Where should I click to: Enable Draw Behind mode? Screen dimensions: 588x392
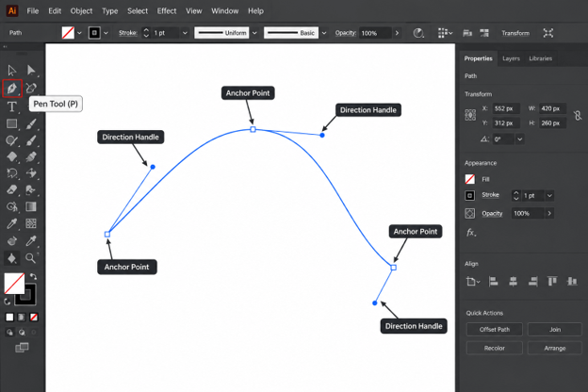22,332
